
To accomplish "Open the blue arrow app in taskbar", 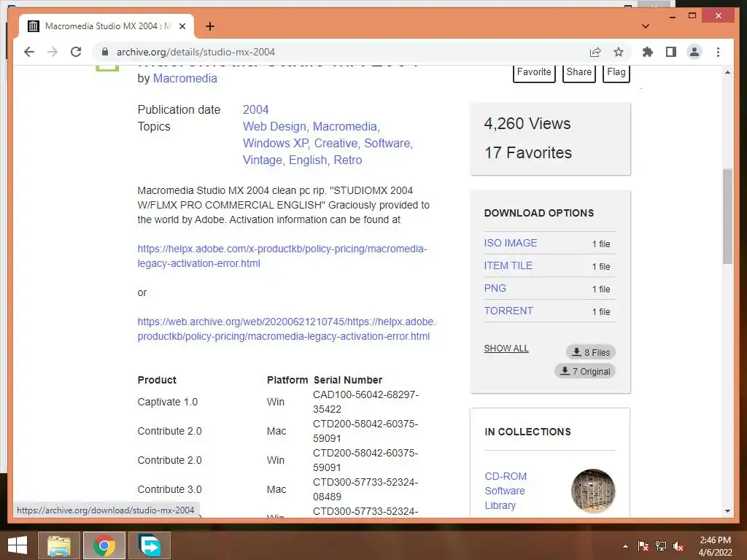I will click(x=149, y=545).
